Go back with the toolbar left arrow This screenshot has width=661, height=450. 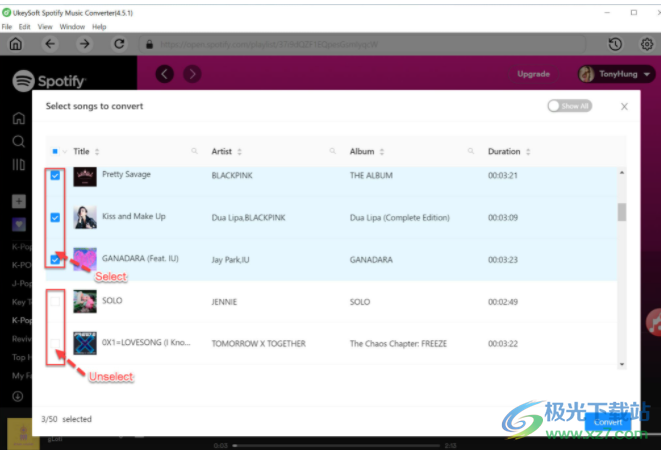click(50, 44)
